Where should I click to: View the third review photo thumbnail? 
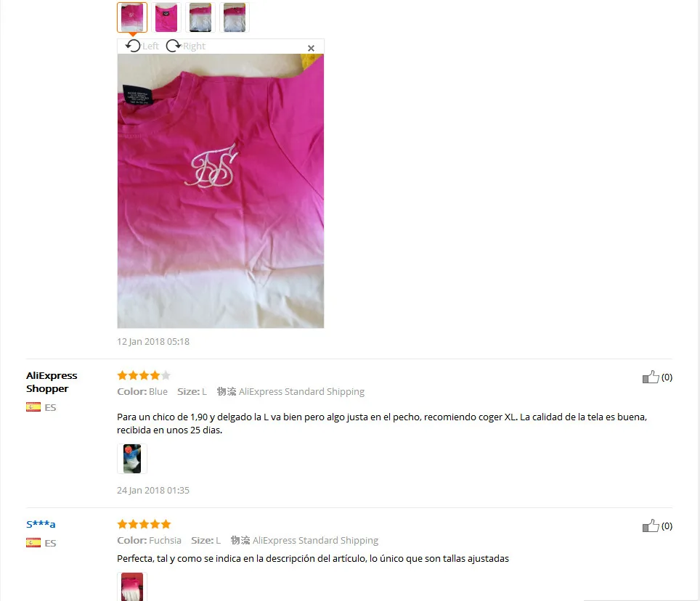tap(200, 17)
